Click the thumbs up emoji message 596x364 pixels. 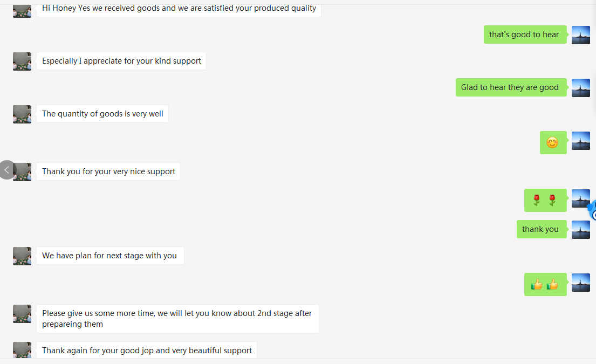(x=545, y=285)
